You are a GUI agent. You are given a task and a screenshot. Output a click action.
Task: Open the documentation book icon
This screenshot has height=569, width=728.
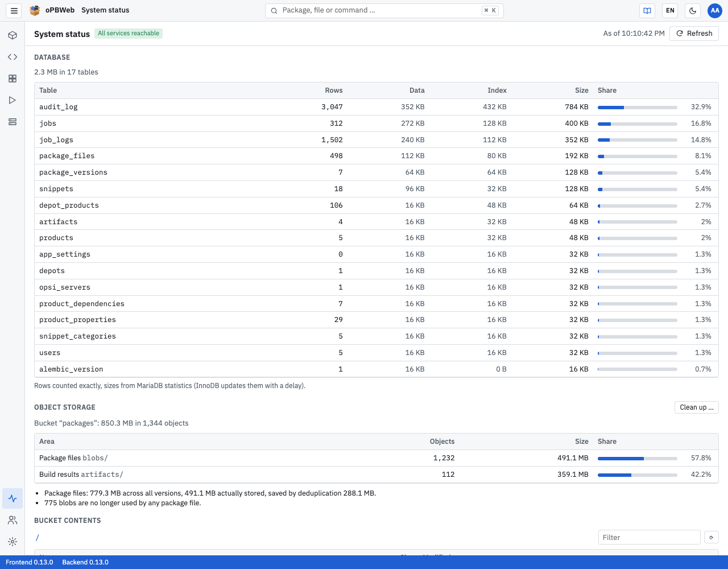pyautogui.click(x=647, y=10)
